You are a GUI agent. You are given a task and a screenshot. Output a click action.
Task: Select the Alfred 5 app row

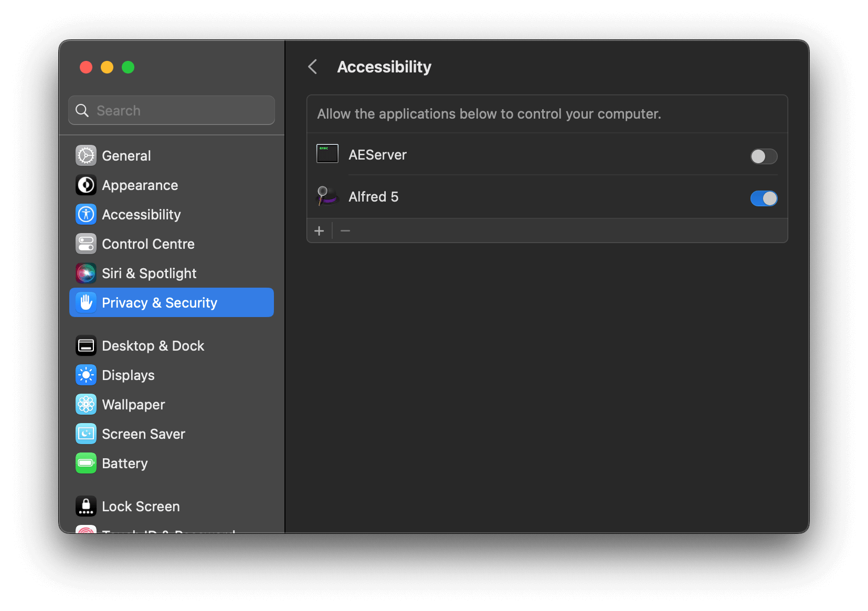(x=525, y=197)
